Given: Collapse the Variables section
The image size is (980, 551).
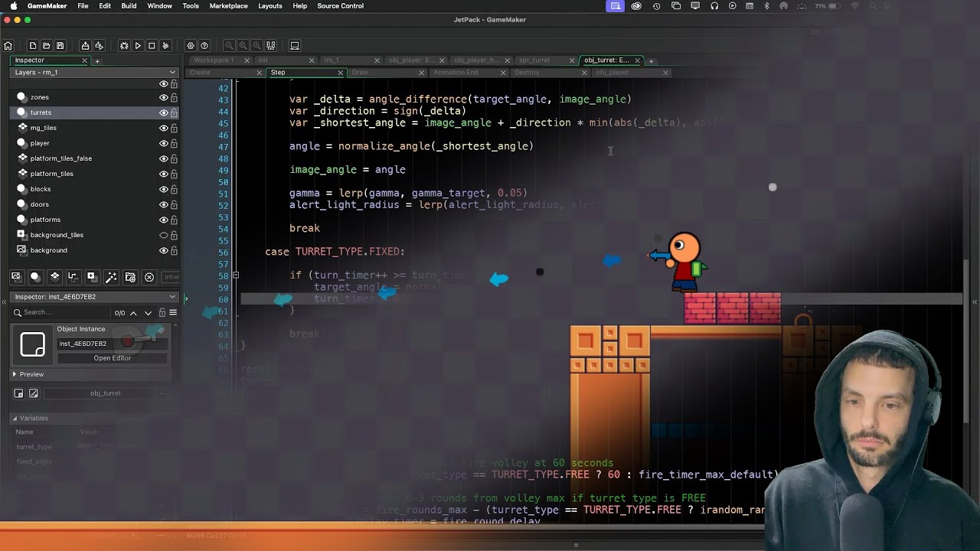Looking at the screenshot, I should tap(15, 418).
